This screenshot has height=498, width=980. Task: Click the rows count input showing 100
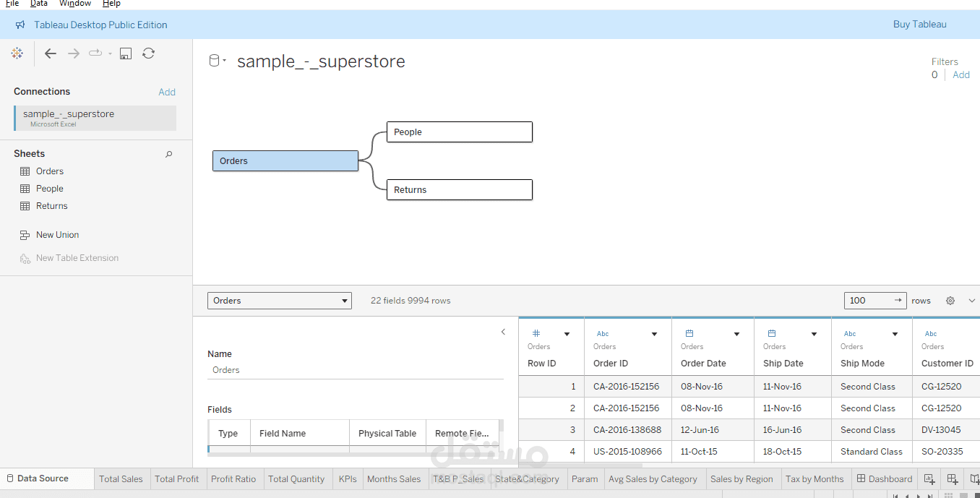pos(875,301)
